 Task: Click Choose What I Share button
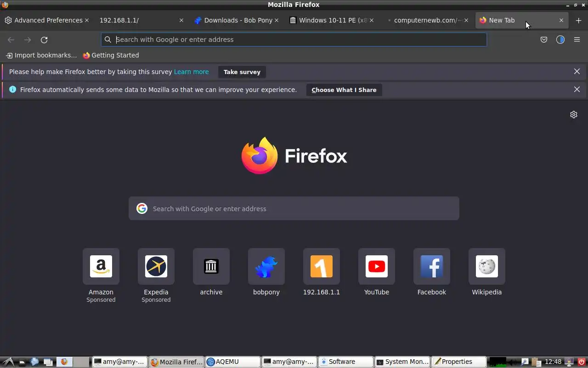(x=344, y=90)
